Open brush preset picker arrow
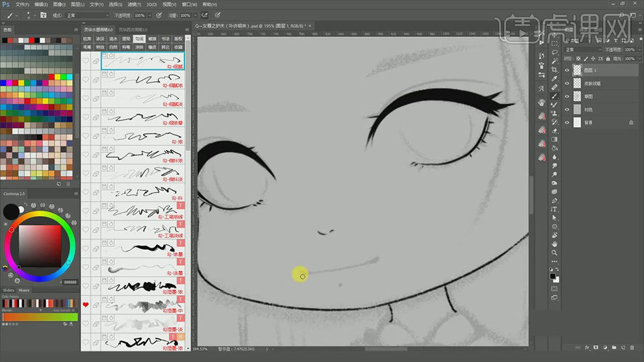Viewport: 644px width, 362px height. 34,16
